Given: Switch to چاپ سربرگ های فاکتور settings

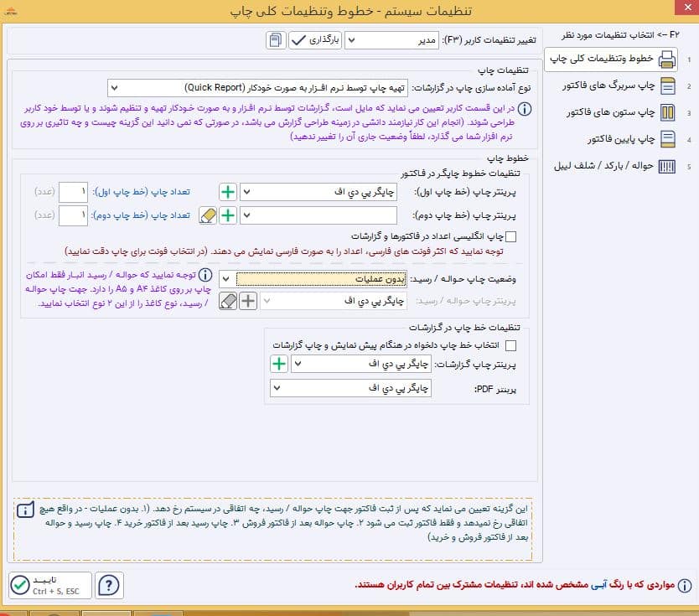Looking at the screenshot, I should coord(619,85).
